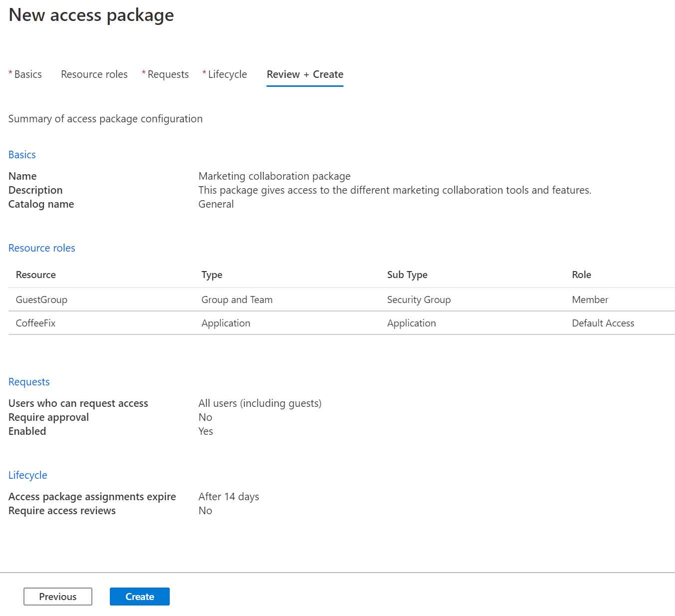Click the After 14 days expiration value
Screen dimensions: 675x616
(x=229, y=496)
